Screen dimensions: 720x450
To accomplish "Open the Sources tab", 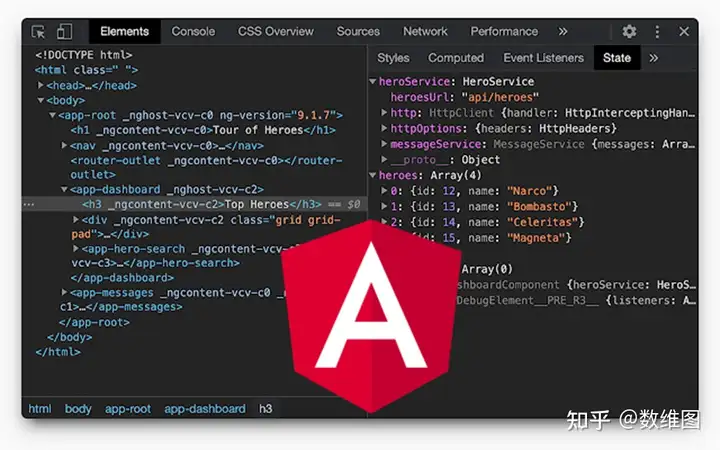I will (358, 32).
